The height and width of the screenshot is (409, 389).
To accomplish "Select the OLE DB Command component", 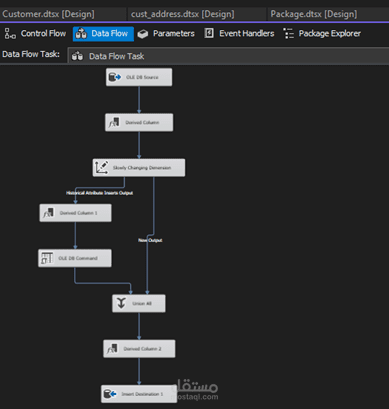I will pyautogui.click(x=75, y=258).
